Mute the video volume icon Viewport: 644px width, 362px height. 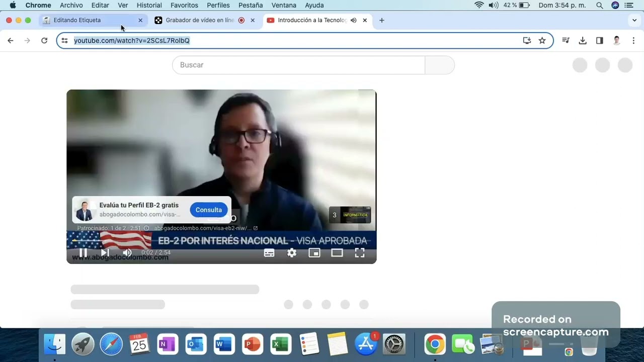click(x=127, y=252)
